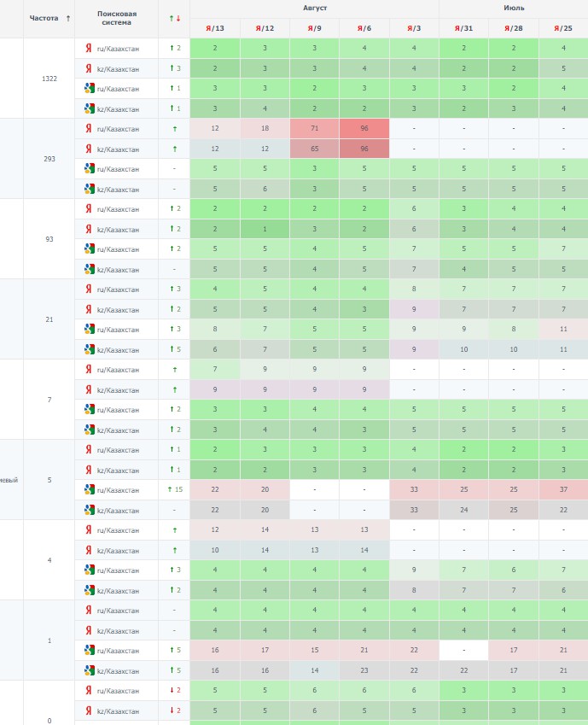Click Yandex icon in ru/Казахстан row of frequency 21
This screenshot has width=588, height=725.
click(88, 289)
